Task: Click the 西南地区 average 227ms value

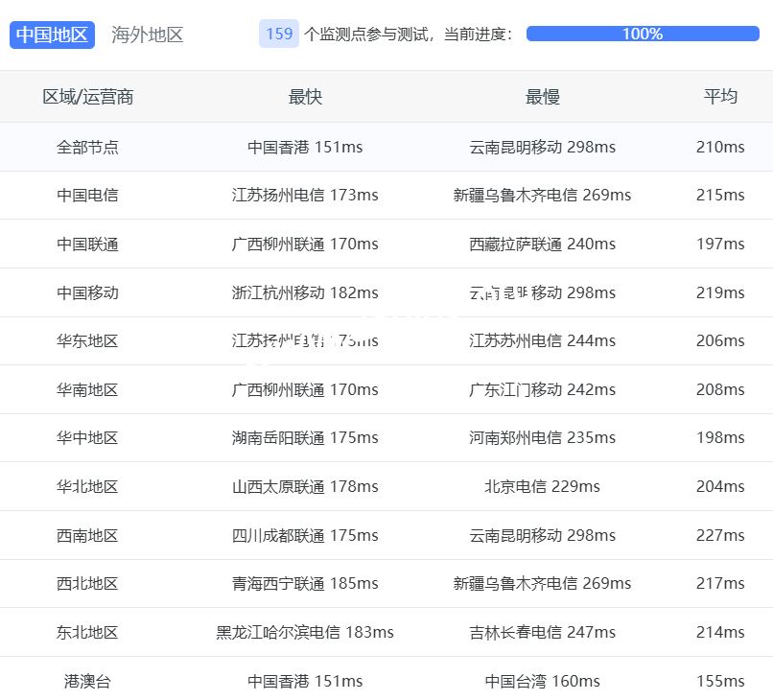Action: [720, 535]
